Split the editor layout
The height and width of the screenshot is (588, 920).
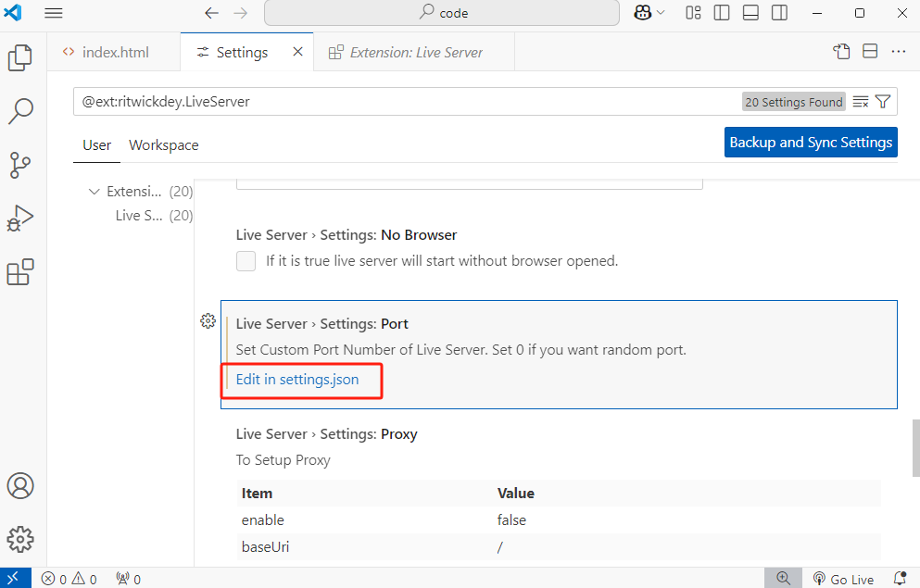[870, 52]
